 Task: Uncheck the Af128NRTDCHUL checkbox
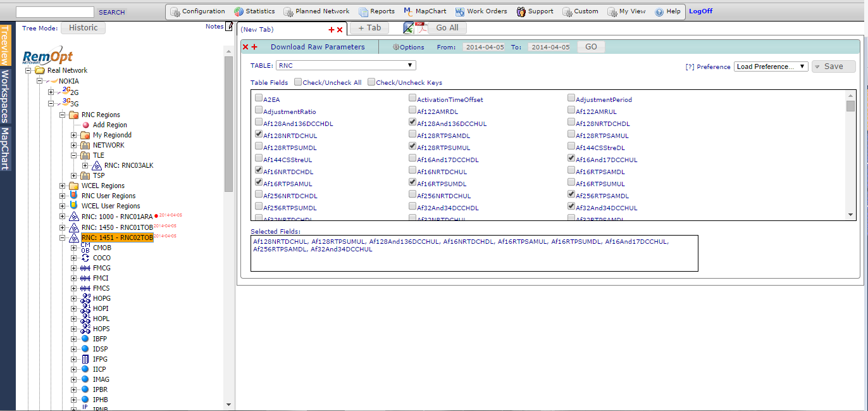point(259,135)
